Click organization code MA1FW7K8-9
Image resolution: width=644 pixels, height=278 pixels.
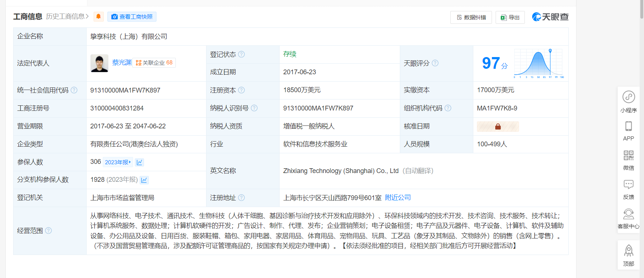[497, 108]
